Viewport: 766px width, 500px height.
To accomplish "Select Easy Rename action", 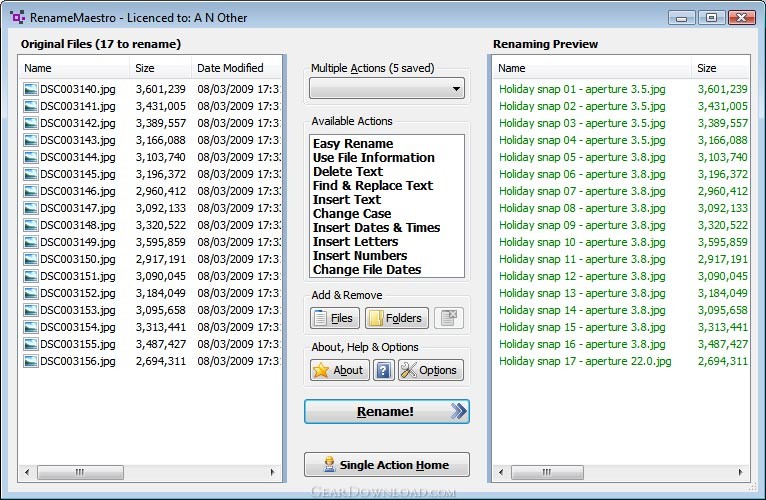I will (x=353, y=143).
